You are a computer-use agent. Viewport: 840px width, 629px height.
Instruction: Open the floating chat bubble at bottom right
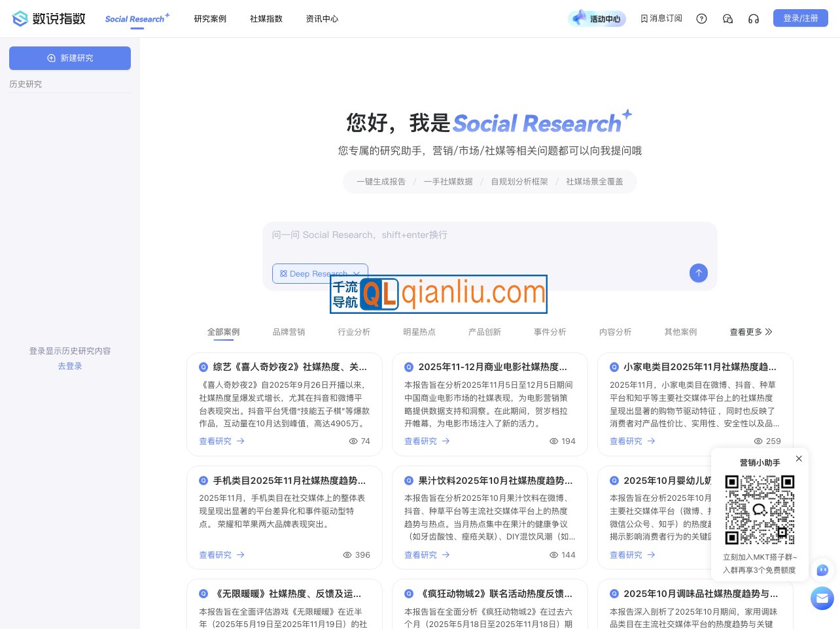tap(822, 598)
